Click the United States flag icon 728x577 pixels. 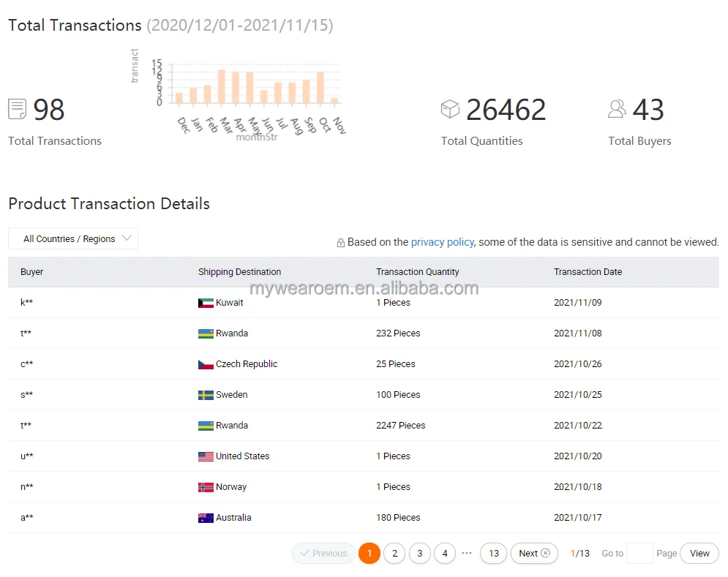tap(206, 456)
